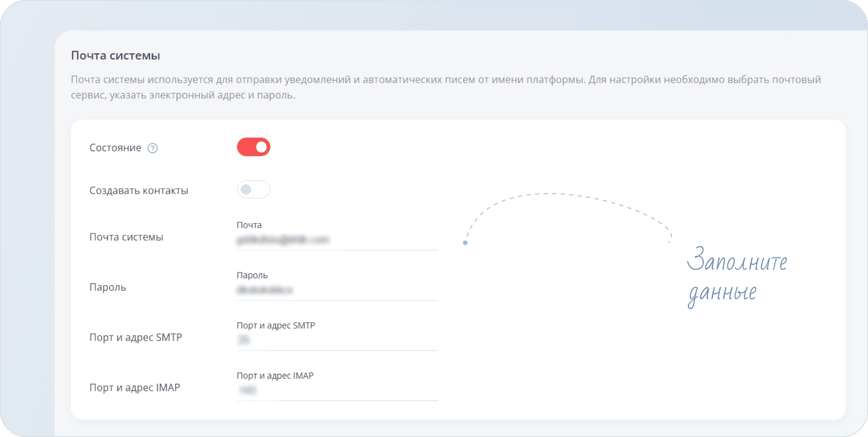The image size is (868, 437).
Task: Click the gray description paragraph under the heading
Action: 445,87
